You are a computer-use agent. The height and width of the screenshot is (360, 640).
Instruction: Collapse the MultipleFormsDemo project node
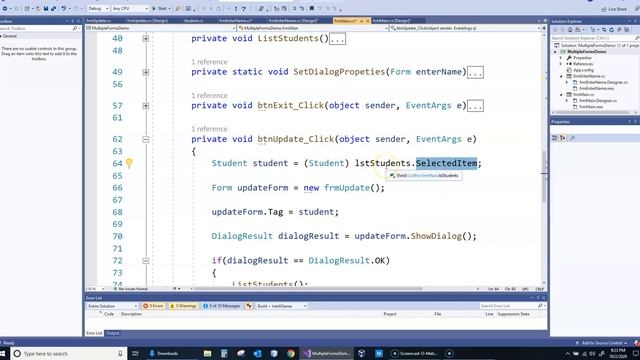pyautogui.click(x=555, y=52)
